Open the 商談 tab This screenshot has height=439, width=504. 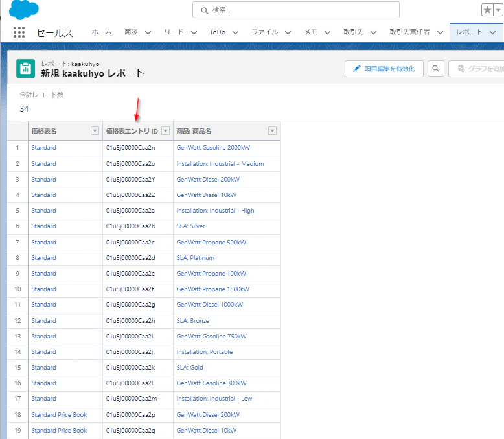[x=131, y=32]
